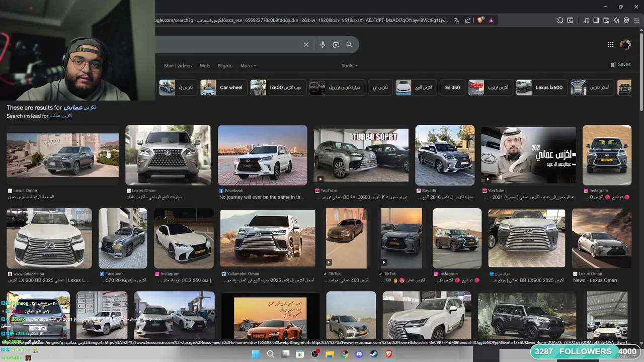Click the browser address bar URL
The height and width of the screenshot is (362, 644).
point(301,20)
